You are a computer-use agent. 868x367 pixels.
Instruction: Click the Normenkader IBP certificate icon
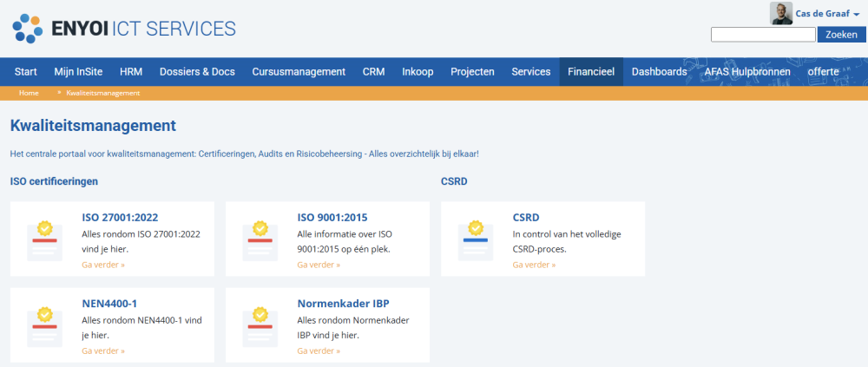coord(260,325)
